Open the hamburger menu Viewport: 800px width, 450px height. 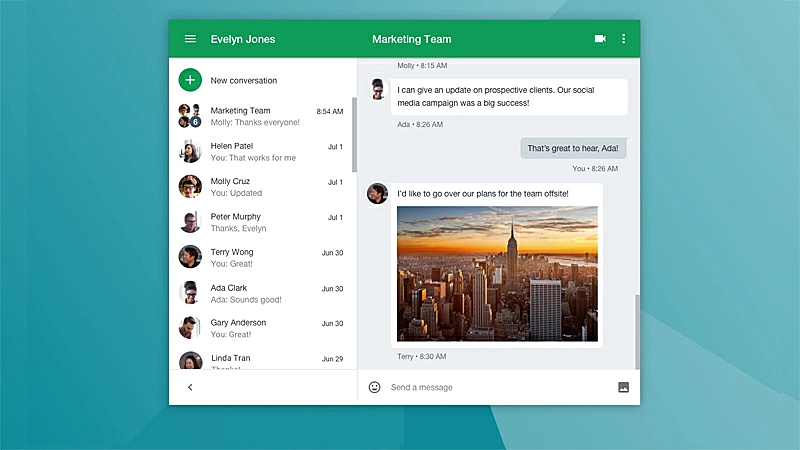tap(190, 39)
